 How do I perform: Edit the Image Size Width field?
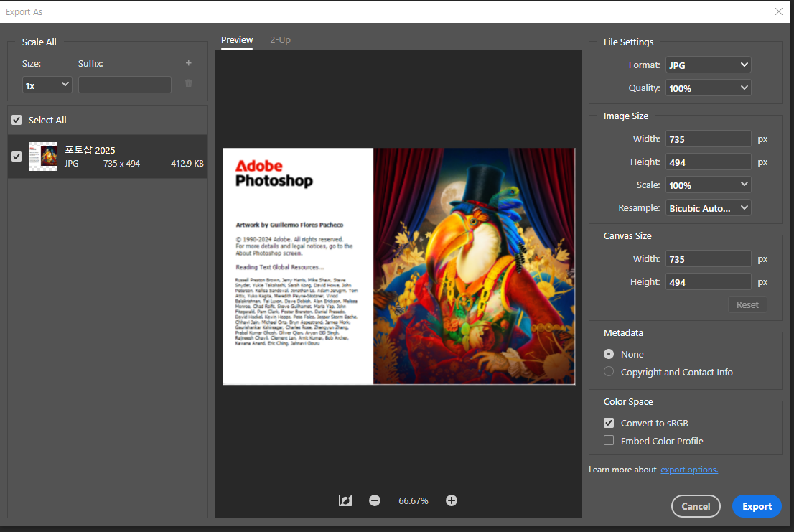[x=708, y=139]
